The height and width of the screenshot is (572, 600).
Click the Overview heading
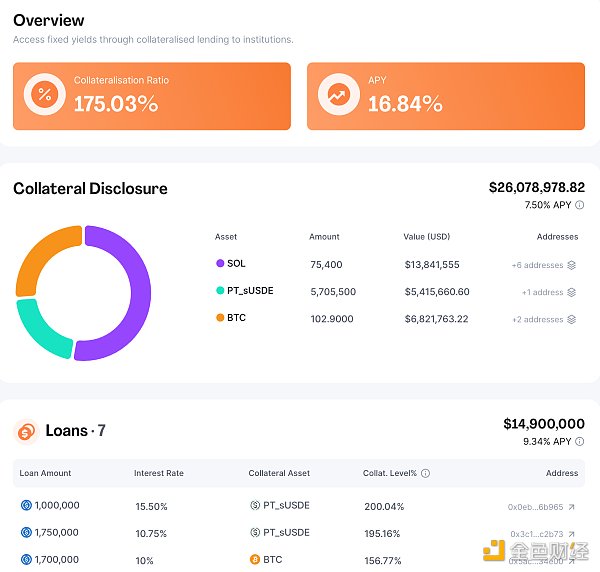49,20
